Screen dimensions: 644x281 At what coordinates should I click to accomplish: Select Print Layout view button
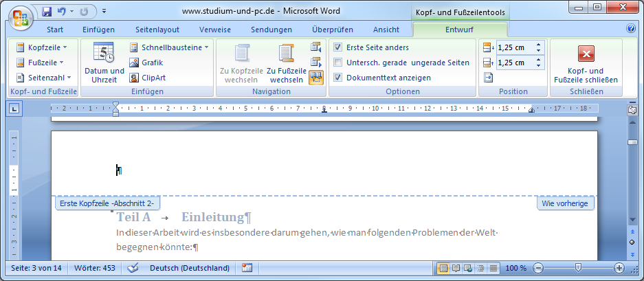coord(443,268)
